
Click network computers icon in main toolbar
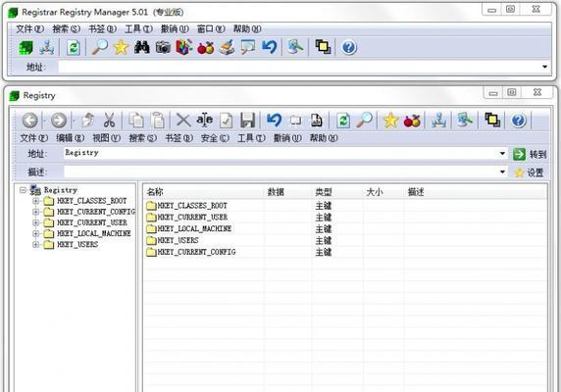pos(46,47)
